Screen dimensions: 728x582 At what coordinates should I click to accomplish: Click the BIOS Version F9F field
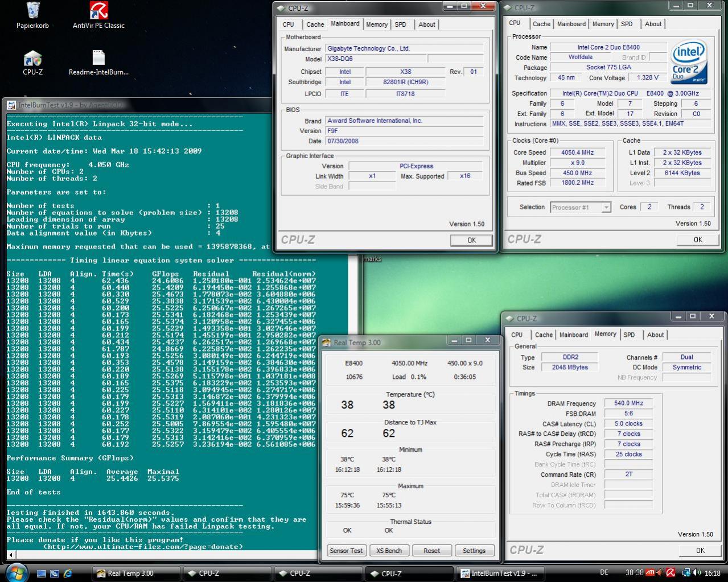coord(404,131)
